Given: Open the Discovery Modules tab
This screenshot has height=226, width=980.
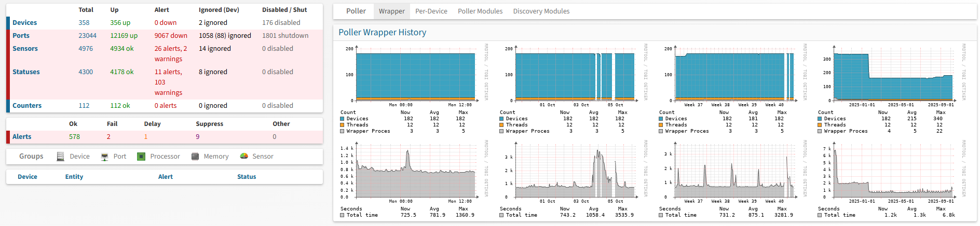Looking at the screenshot, I should [x=541, y=11].
